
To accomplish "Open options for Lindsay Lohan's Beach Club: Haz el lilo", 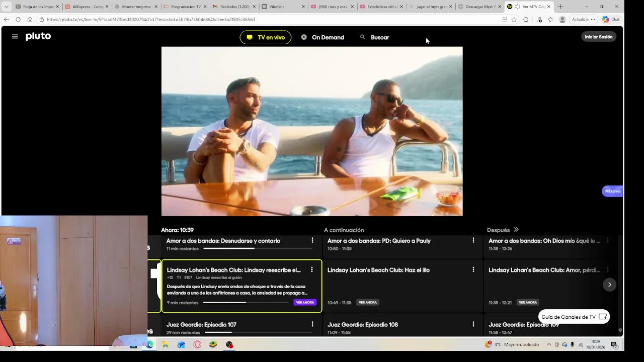I will pos(473,270).
